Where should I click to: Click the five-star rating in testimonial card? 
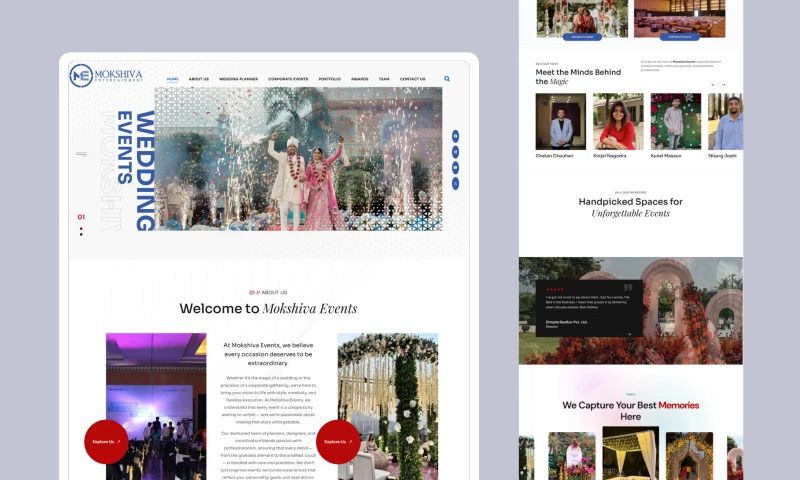tap(555, 289)
